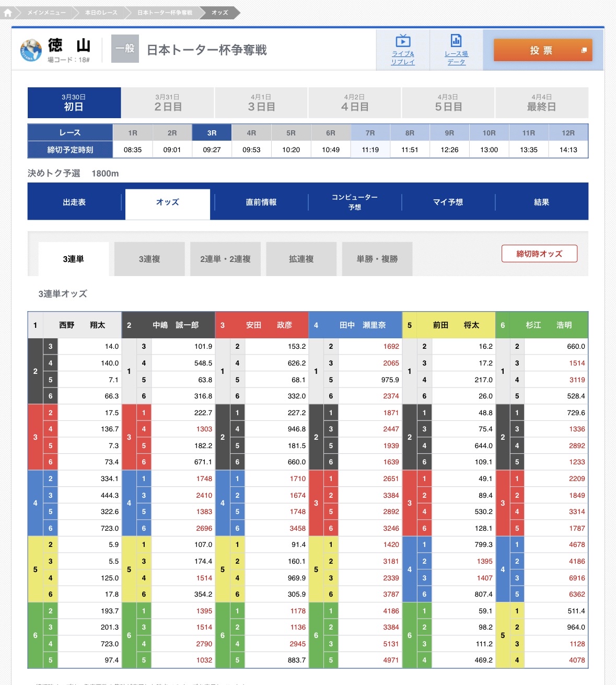Open the 拡連複 odds tab
The width and height of the screenshot is (616, 685).
301,258
